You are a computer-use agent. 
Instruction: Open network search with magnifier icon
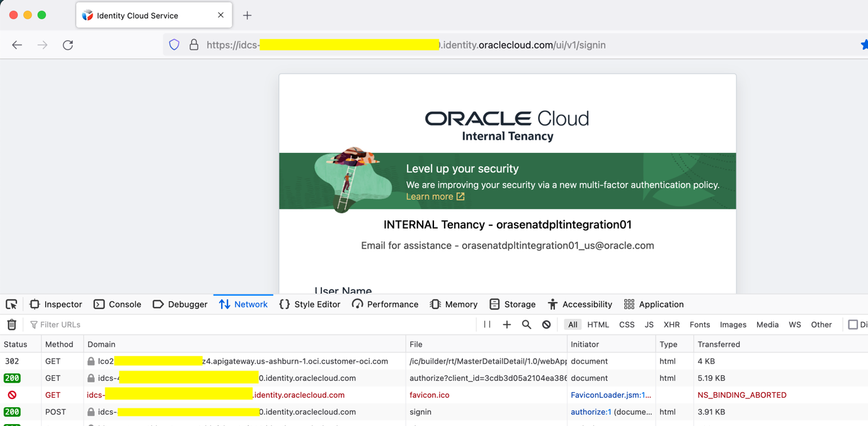pos(527,325)
